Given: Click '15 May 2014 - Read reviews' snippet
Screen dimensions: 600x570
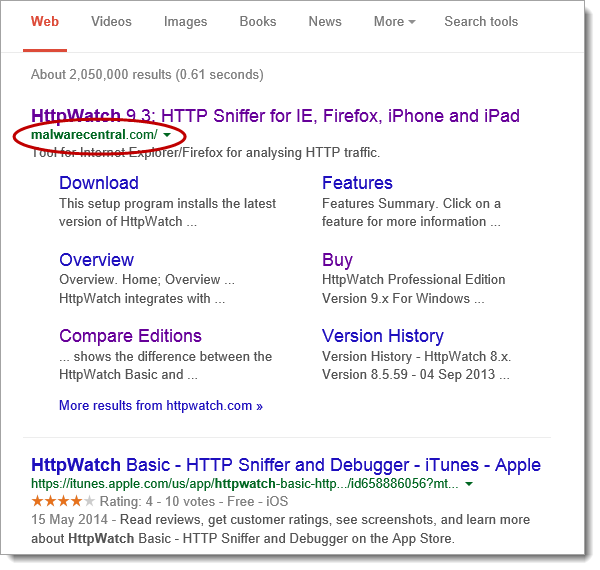Looking at the screenshot, I should (x=116, y=520).
